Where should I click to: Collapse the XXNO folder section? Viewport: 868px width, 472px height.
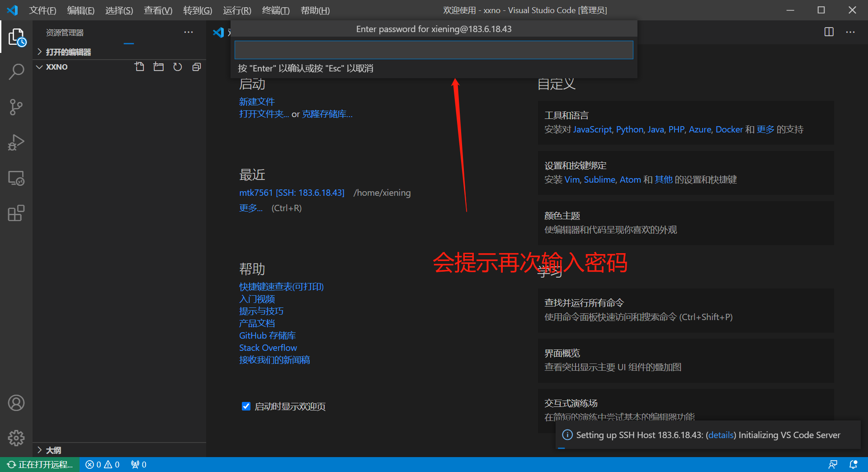pyautogui.click(x=57, y=67)
